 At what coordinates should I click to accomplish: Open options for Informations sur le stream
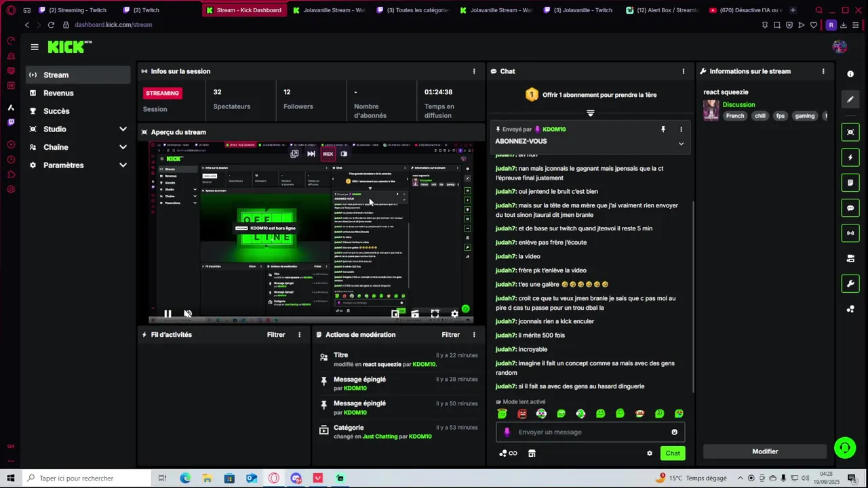click(x=823, y=71)
